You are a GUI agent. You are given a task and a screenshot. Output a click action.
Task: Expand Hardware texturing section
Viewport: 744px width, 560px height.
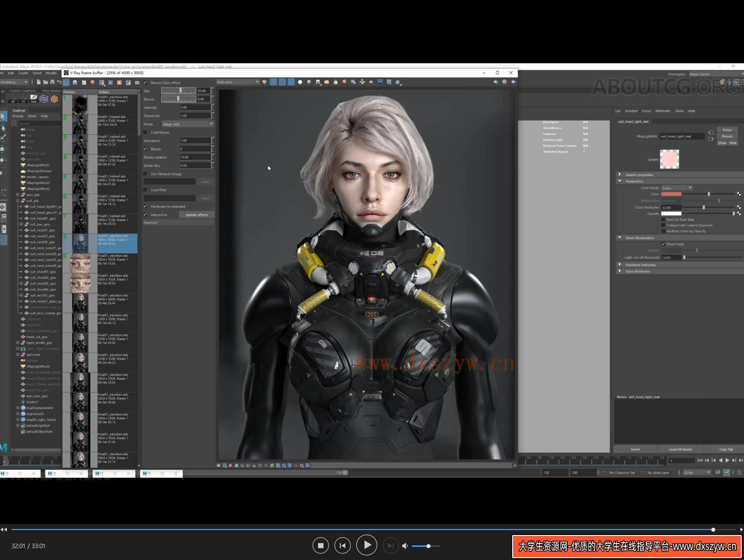coord(620,265)
